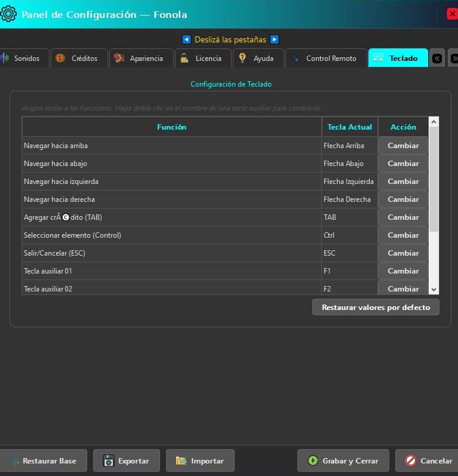Open the Sonidos tab
This screenshot has height=476, width=458.
point(24,58)
